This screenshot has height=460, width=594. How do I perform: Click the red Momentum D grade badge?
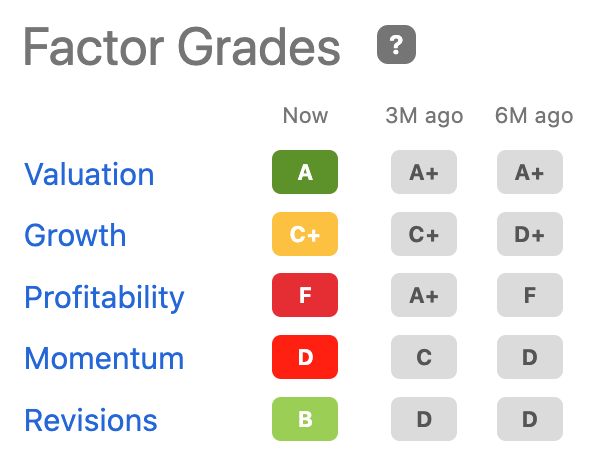[x=305, y=357]
